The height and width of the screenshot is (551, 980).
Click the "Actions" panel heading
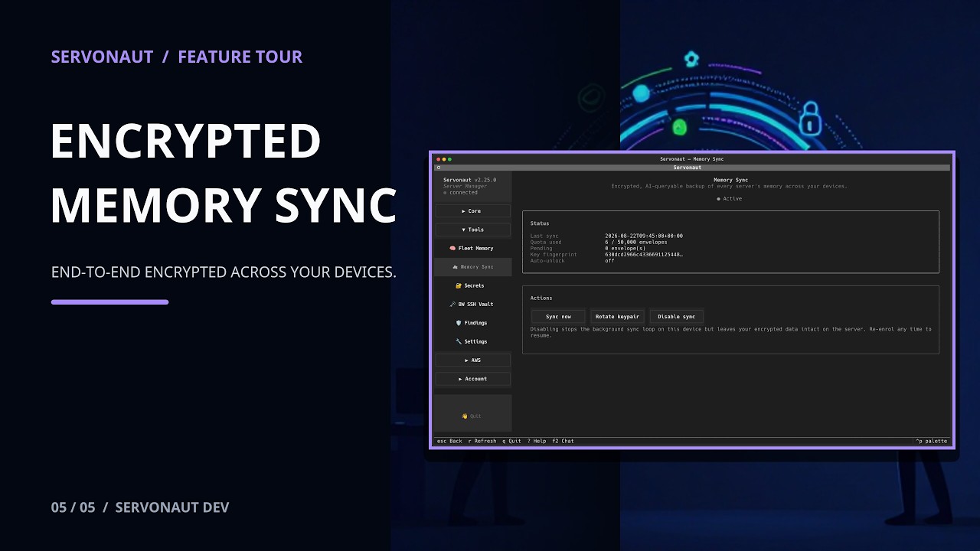(541, 298)
